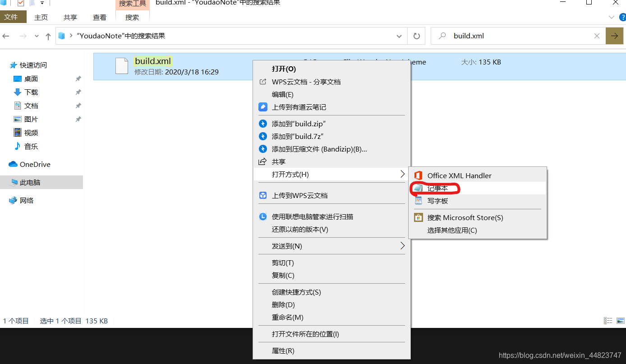
Task: Open quick access toolbar customize dropdown
Action: [x=42, y=3]
